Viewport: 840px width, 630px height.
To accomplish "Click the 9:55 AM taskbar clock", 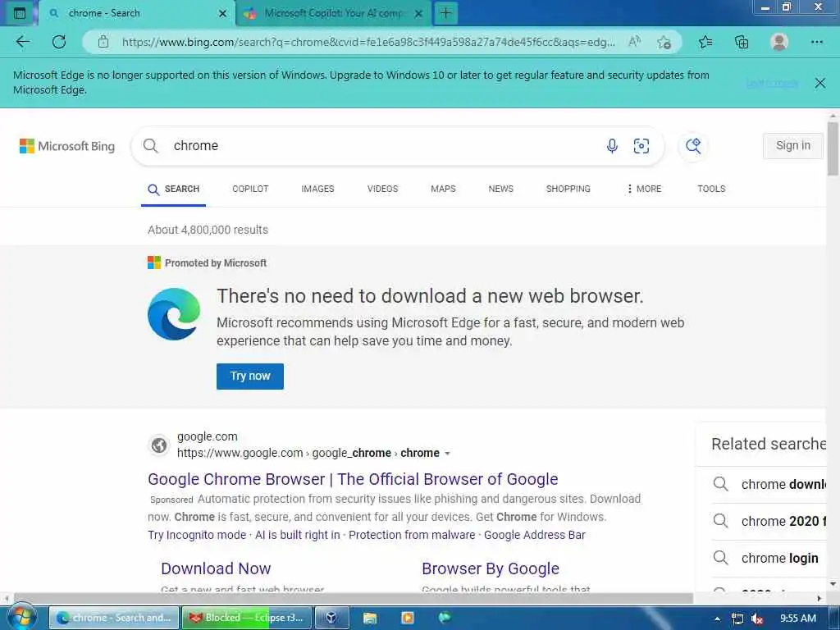I will [x=797, y=619].
